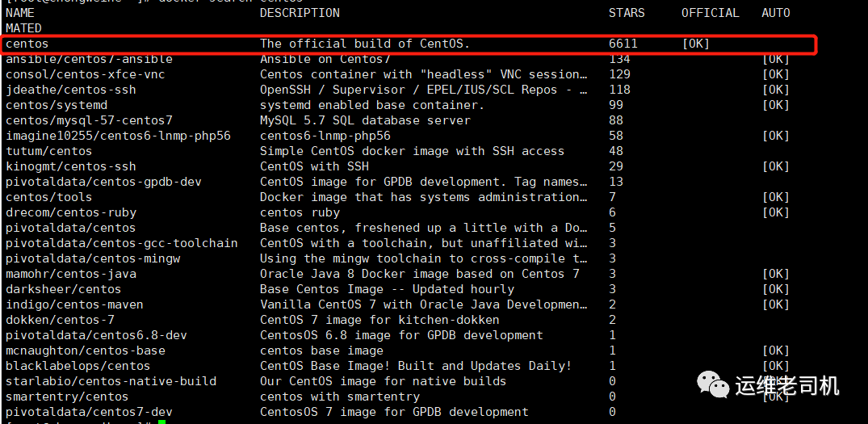Click the official [OK] marker for centos
The image size is (868, 424).
695,44
